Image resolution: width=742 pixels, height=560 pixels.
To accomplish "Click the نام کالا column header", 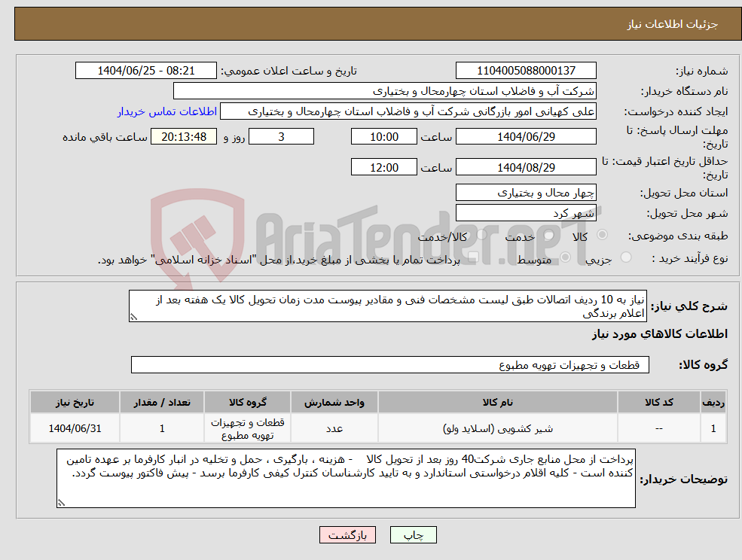I will [497, 403].
